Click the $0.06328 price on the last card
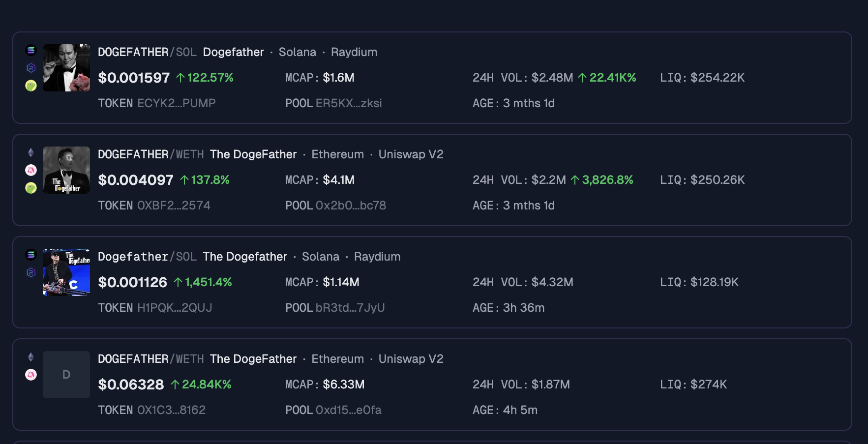The width and height of the screenshot is (868, 444). click(131, 385)
